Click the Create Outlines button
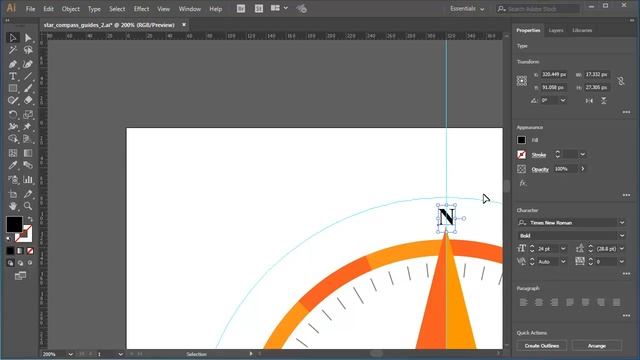The height and width of the screenshot is (360, 640). coord(542,346)
